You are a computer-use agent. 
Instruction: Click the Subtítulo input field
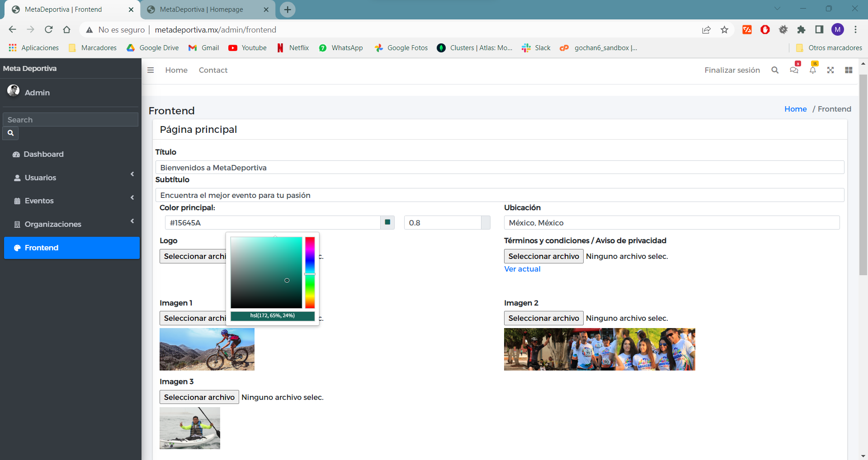point(500,195)
